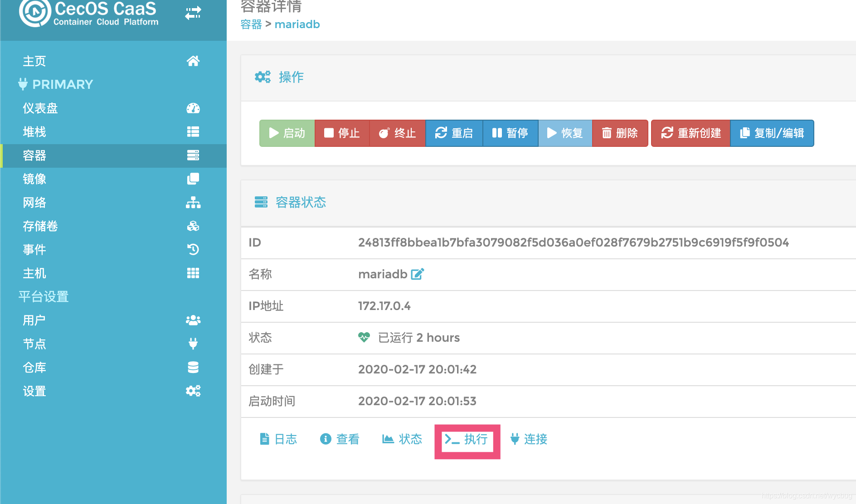Click the dashboard gauge icon beside 仪表盘
The height and width of the screenshot is (504, 856).
(193, 108)
